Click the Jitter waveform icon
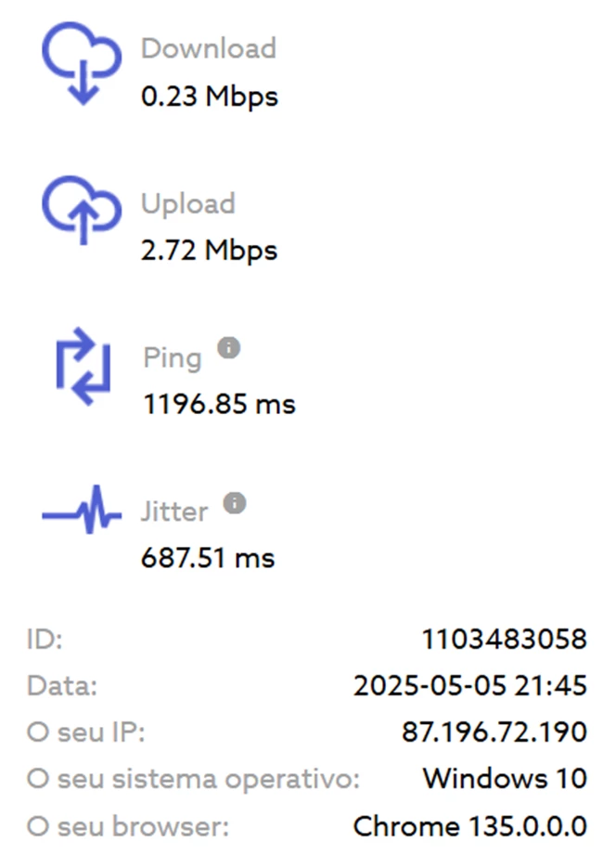This screenshot has width=616, height=855. click(82, 513)
